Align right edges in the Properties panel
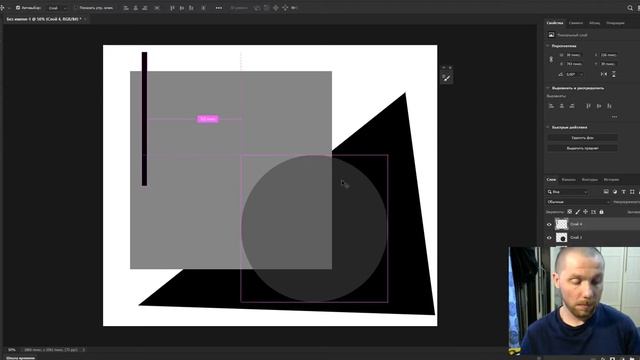The image size is (640, 360). coord(572,106)
